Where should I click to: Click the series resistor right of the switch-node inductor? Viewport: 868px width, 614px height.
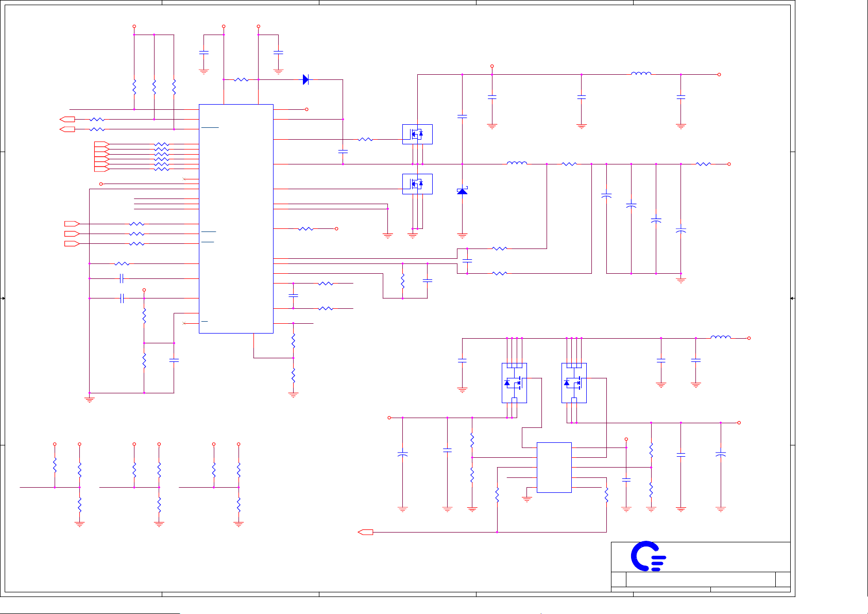[x=569, y=164]
